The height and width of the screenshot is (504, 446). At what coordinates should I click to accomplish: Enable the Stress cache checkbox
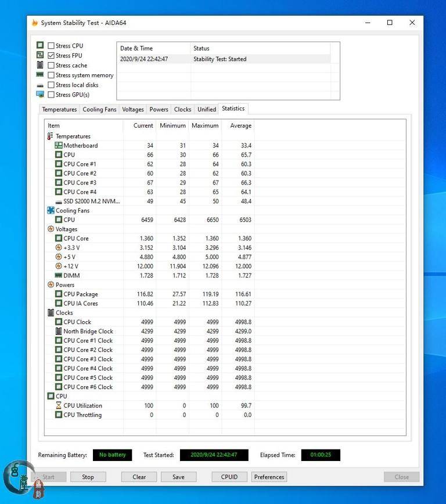point(51,65)
